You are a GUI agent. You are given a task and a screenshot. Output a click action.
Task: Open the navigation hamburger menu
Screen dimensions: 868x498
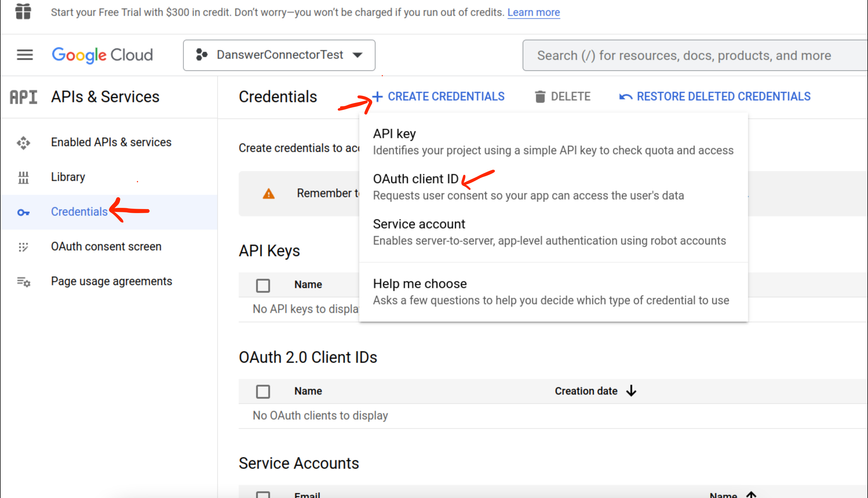pyautogui.click(x=24, y=55)
